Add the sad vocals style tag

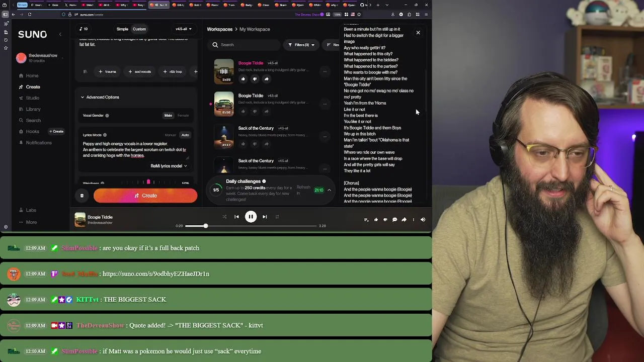(140, 71)
